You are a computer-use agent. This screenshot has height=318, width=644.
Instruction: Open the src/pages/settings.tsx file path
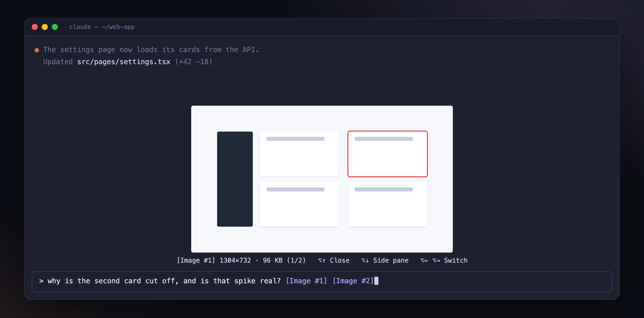[x=124, y=62]
